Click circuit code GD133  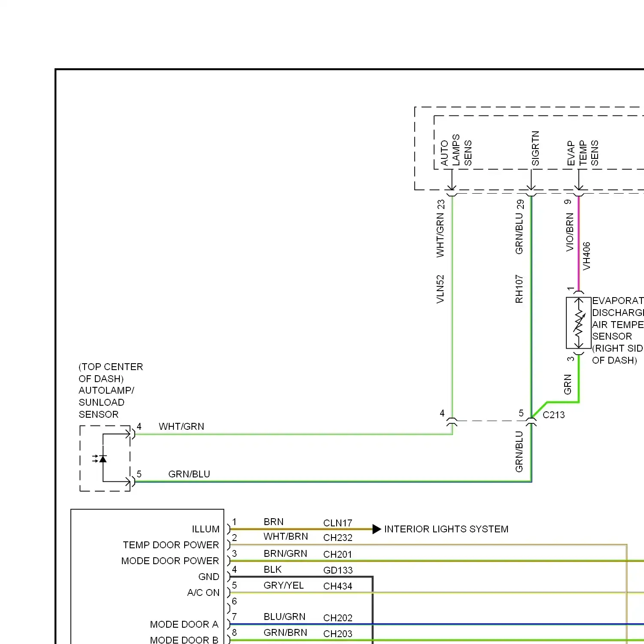(x=338, y=570)
